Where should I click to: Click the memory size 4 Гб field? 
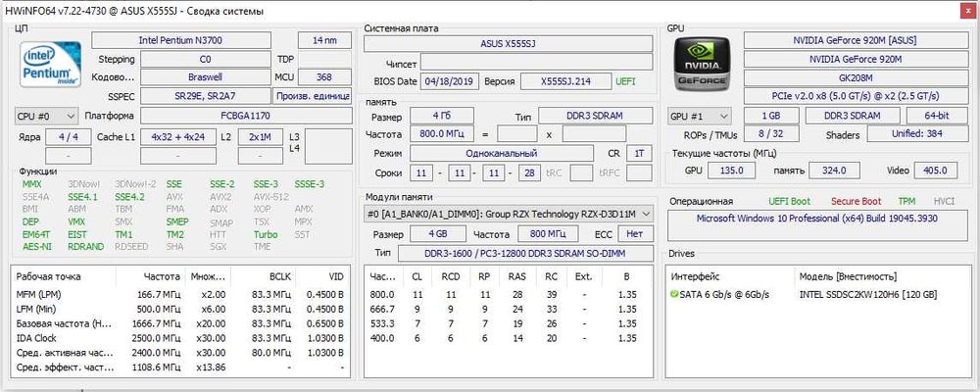442,116
